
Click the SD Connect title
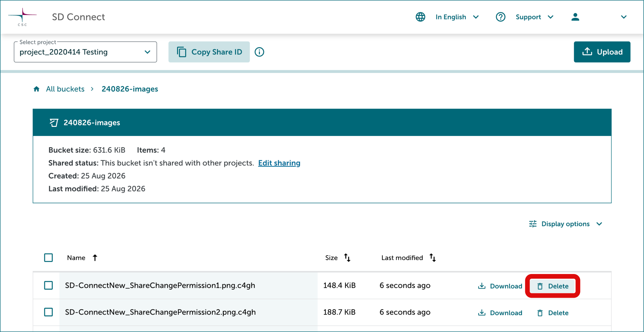pos(78,17)
